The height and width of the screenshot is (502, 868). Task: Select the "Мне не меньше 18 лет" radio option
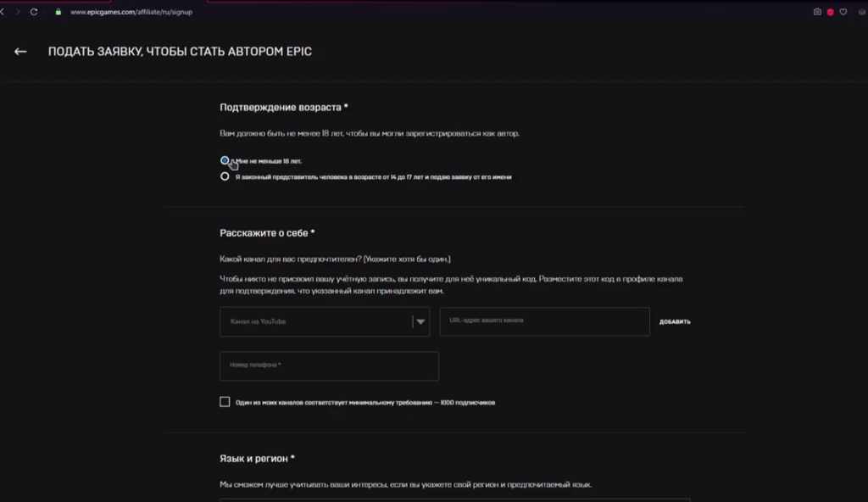[225, 160]
